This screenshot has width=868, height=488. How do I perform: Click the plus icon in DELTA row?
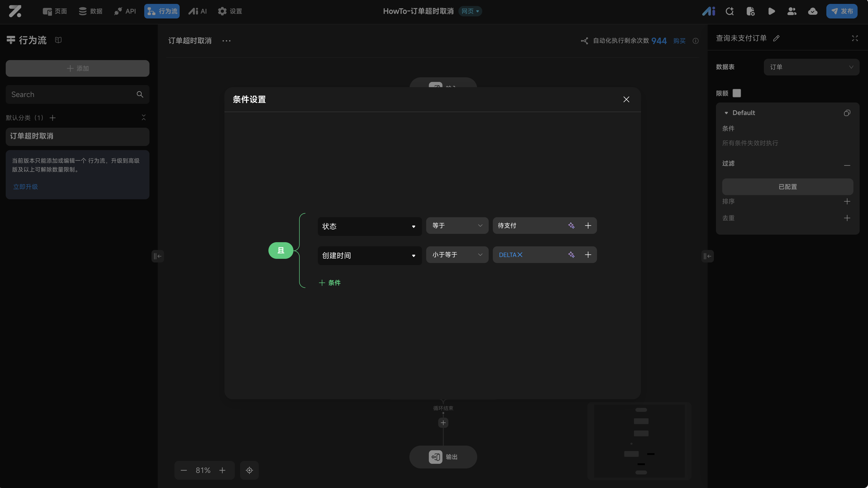click(588, 255)
